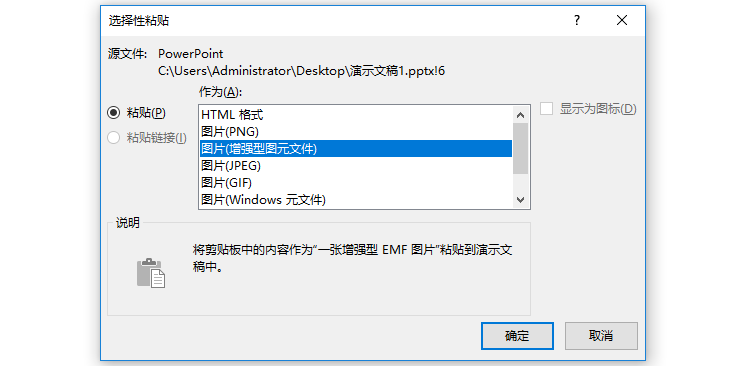Click the format list scrollbar thumb

click(x=521, y=148)
